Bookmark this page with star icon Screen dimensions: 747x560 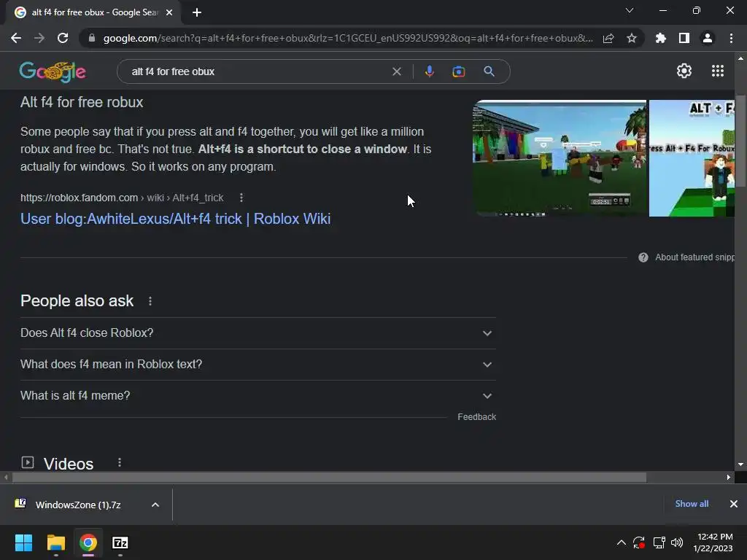point(631,38)
